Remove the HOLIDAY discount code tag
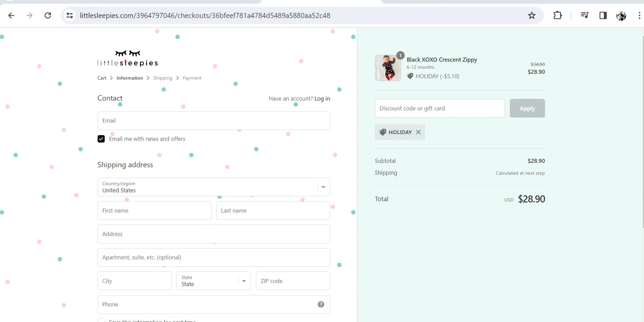The height and width of the screenshot is (322, 644). [x=418, y=132]
